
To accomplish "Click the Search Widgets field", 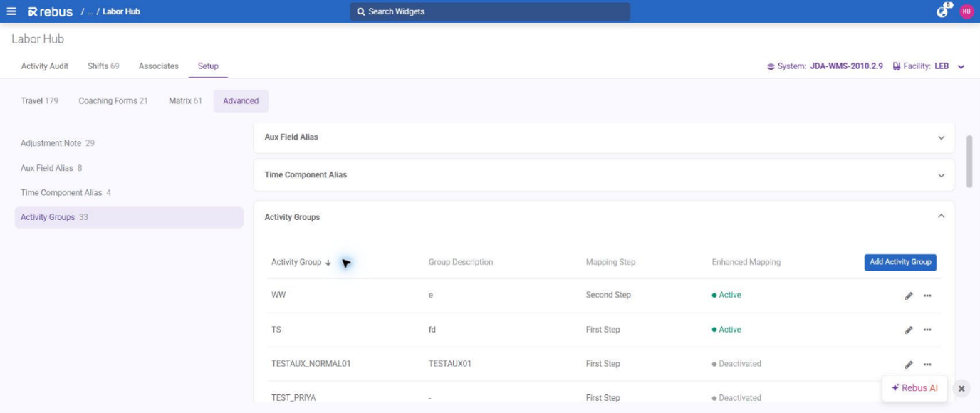I will (490, 11).
